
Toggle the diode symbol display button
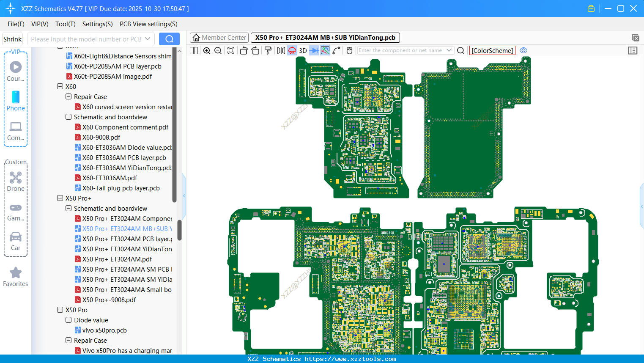(314, 51)
